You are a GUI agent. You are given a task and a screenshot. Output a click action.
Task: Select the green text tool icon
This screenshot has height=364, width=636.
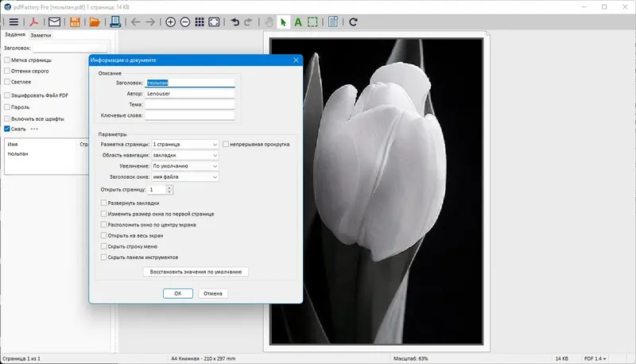point(298,22)
